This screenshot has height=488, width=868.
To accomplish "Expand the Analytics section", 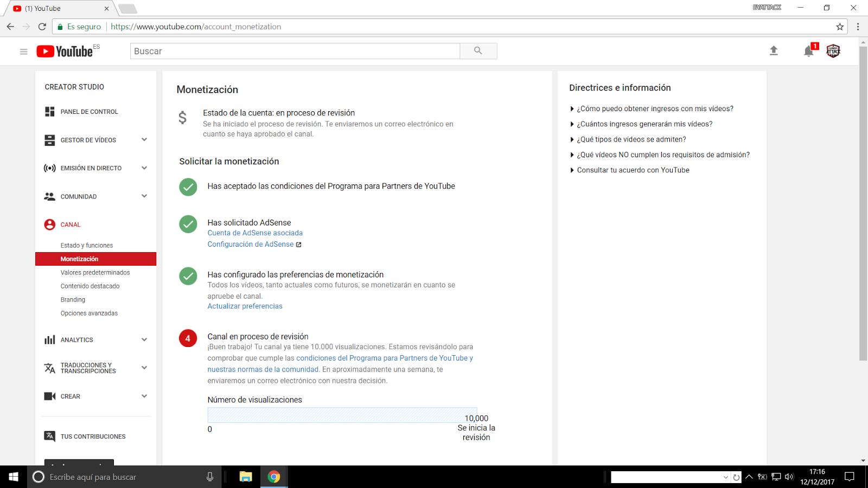I will (x=144, y=340).
